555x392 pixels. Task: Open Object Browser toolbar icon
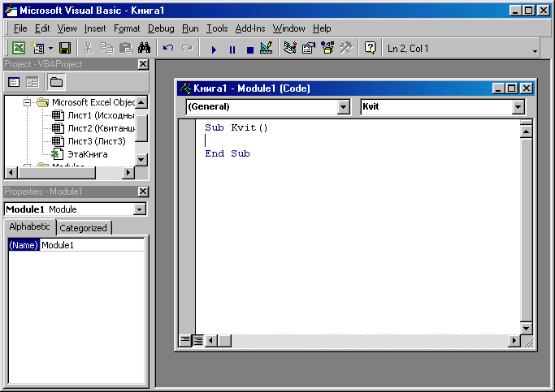(x=327, y=48)
